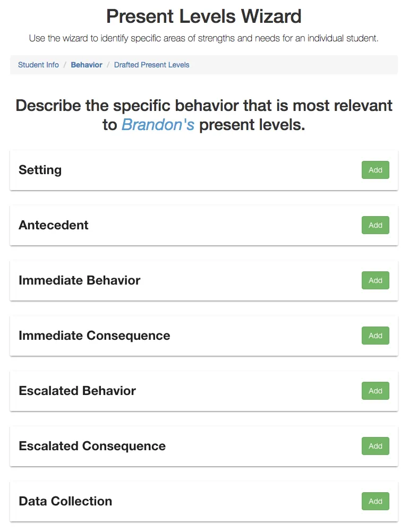
Task: Select the Behavior breadcrumb step
Action: [x=87, y=65]
